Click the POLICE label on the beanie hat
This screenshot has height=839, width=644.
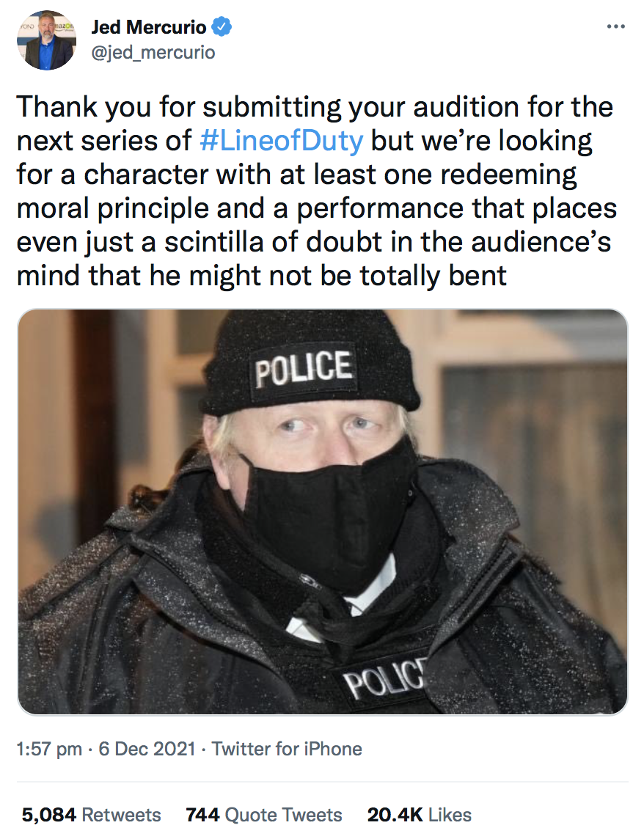point(303,367)
